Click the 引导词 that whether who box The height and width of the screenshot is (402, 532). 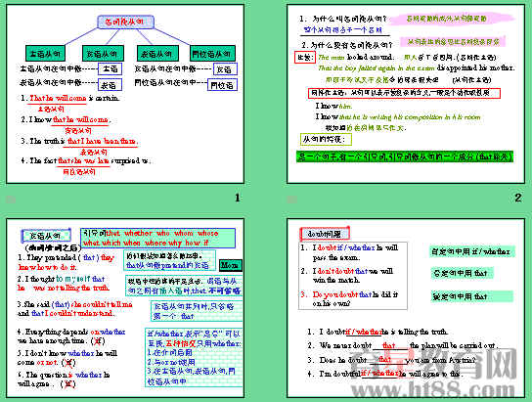click(157, 238)
